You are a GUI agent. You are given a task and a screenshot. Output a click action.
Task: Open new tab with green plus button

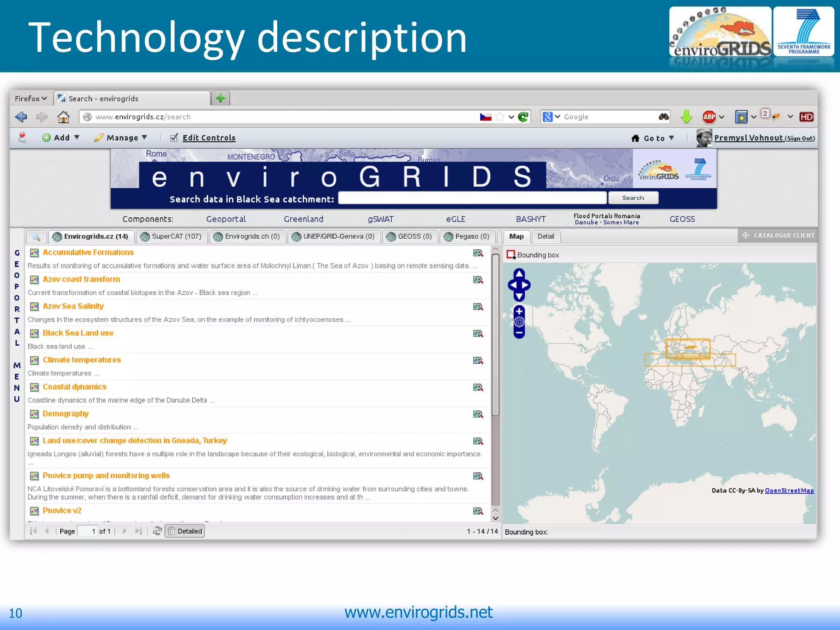221,98
